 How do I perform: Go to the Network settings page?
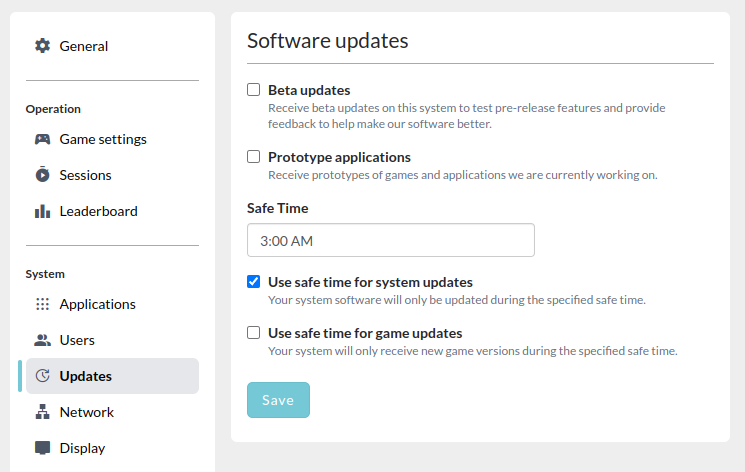point(112,412)
